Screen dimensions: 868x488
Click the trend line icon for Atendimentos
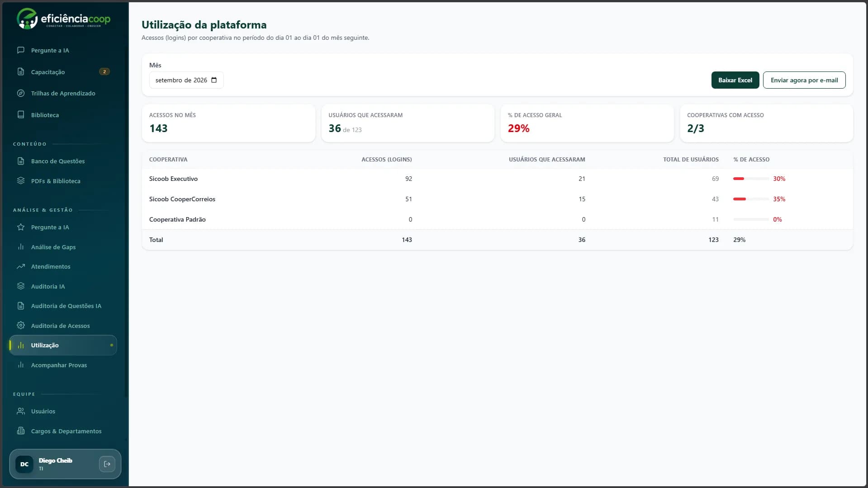pyautogui.click(x=21, y=266)
